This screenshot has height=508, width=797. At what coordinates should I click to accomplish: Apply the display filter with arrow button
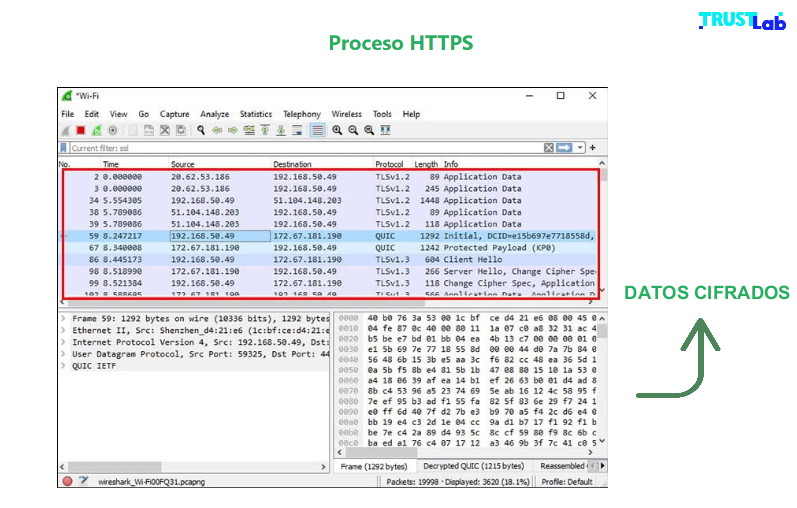click(565, 148)
